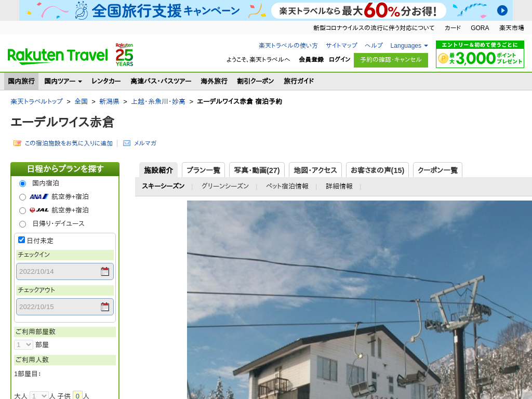Screen dimensions: 532x399
Task: Click the エーデルワイス赤倉 page heading
Action: (62, 122)
